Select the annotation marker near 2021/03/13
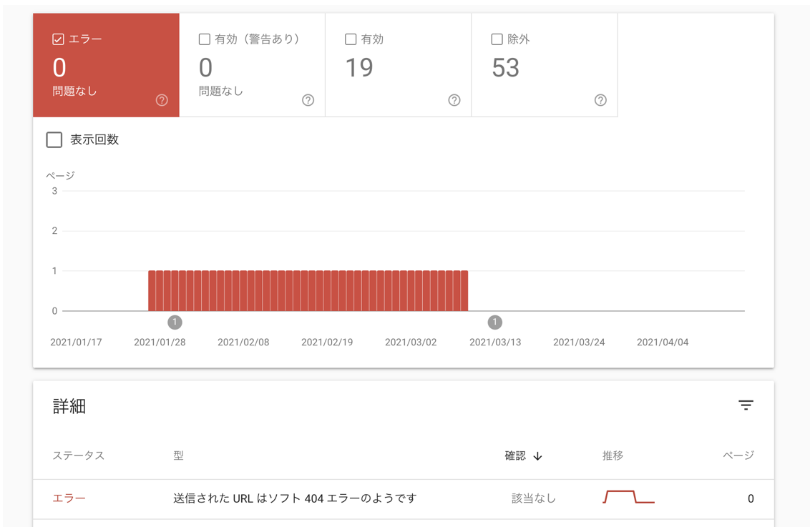Viewport: 810px width, 532px height. coord(494,322)
